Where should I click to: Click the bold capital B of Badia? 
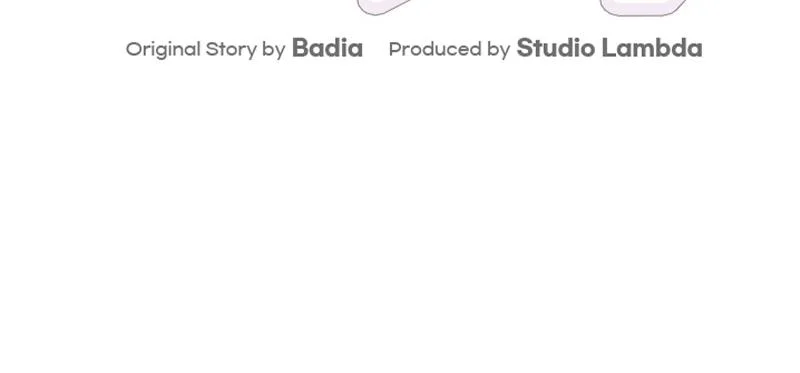pos(300,48)
